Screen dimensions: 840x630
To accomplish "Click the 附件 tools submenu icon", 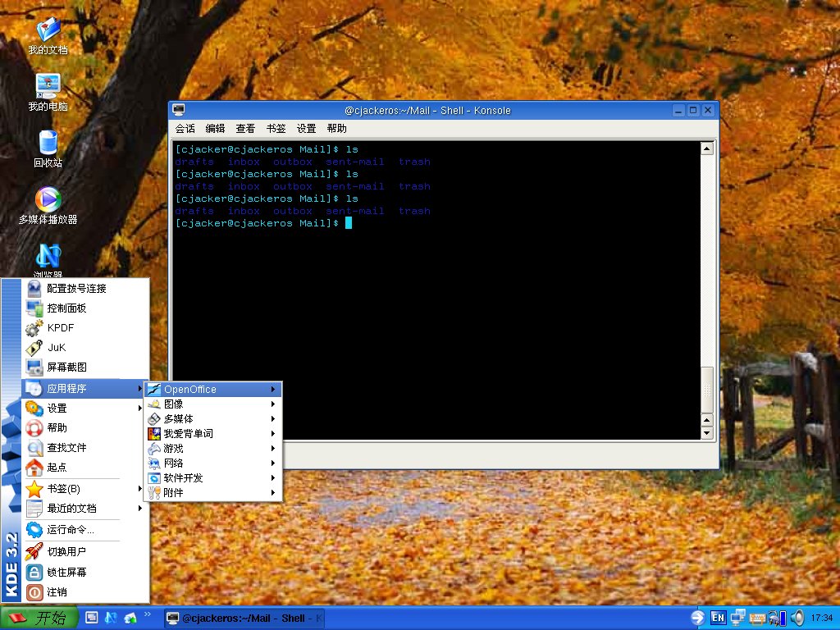I will point(154,492).
